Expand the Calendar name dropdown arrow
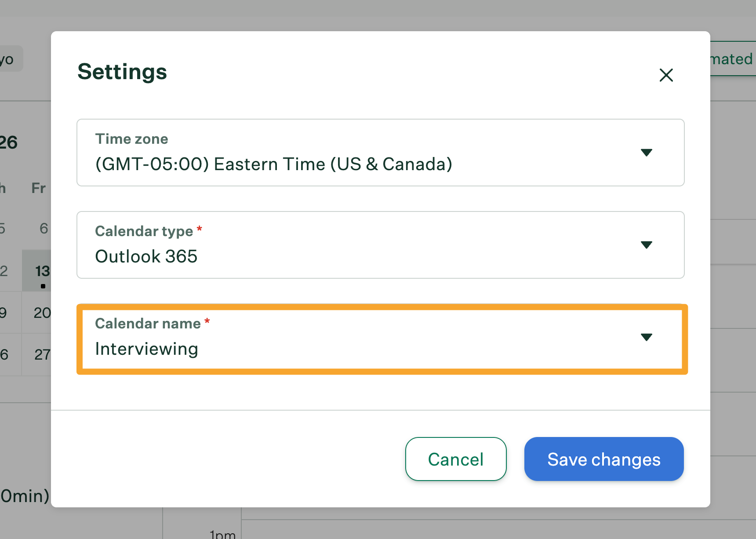 pos(646,337)
